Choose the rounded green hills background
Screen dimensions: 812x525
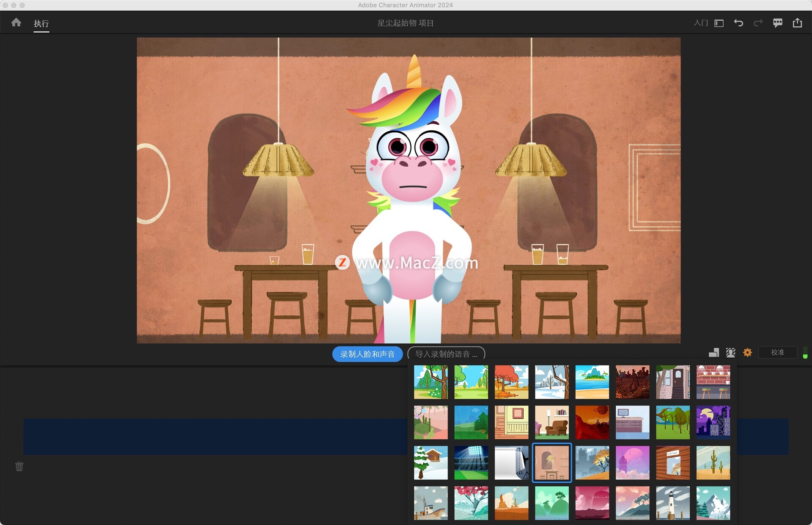pos(552,503)
